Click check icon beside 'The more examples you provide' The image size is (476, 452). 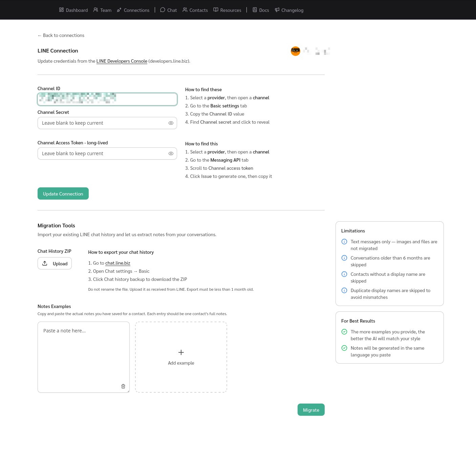click(x=344, y=332)
